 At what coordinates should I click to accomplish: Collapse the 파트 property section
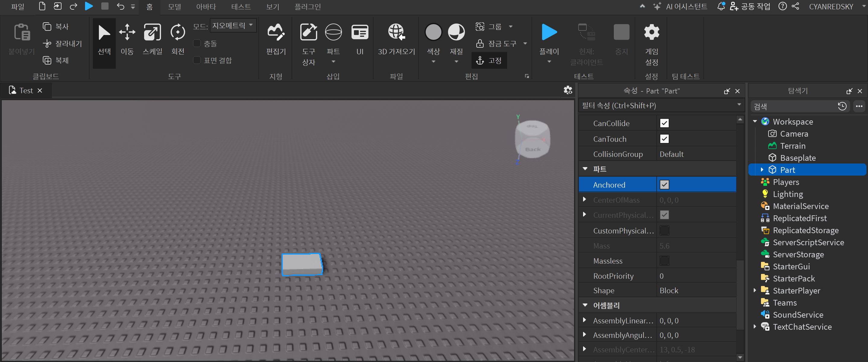click(585, 169)
